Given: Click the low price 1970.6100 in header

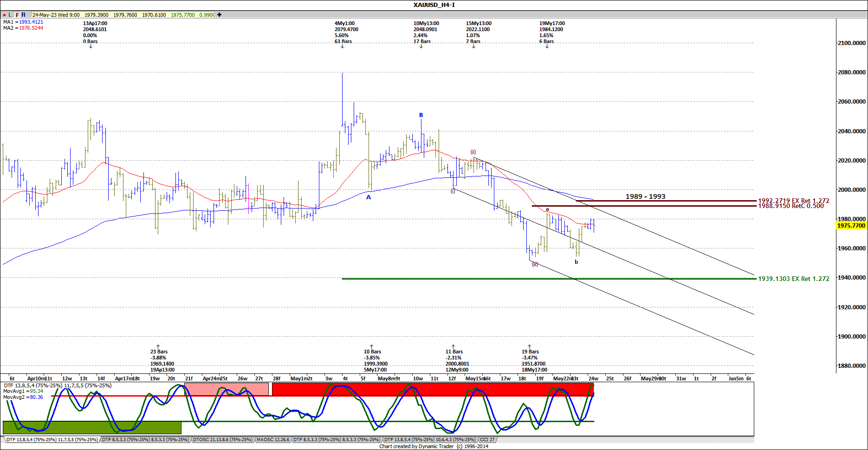Looking at the screenshot, I should click(x=154, y=15).
